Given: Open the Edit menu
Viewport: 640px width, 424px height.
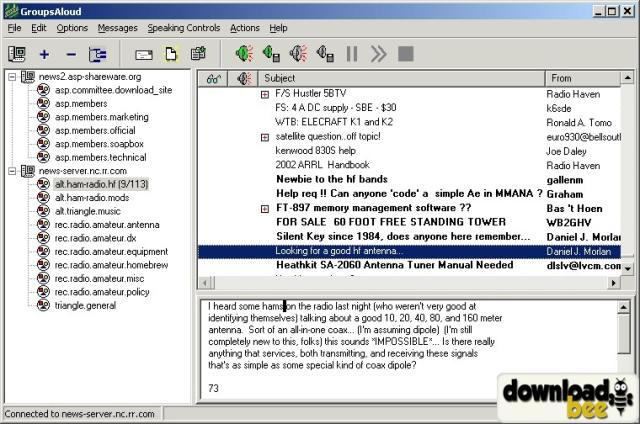Looking at the screenshot, I should coord(39,28).
